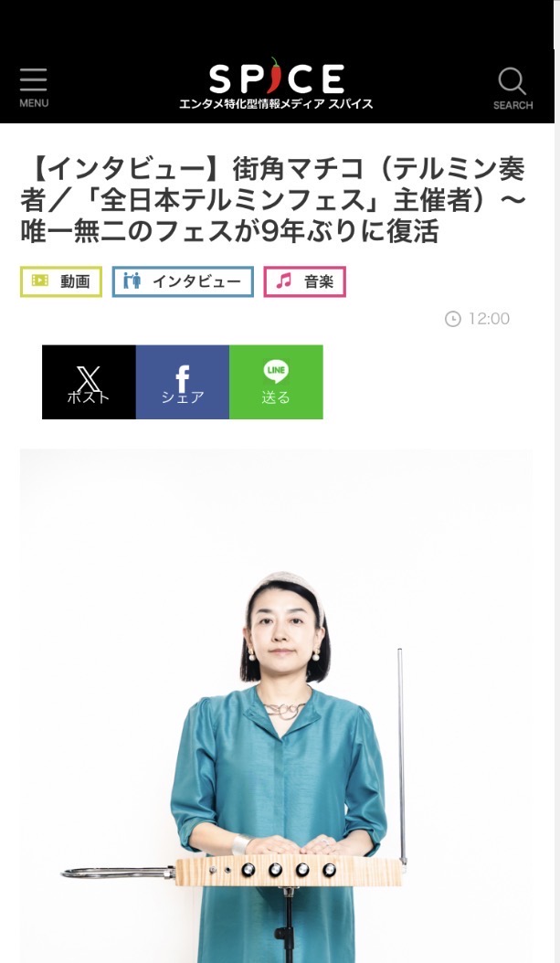The width and height of the screenshot is (560, 963).
Task: Click the people icon in インタビュー tag
Action: (x=132, y=280)
